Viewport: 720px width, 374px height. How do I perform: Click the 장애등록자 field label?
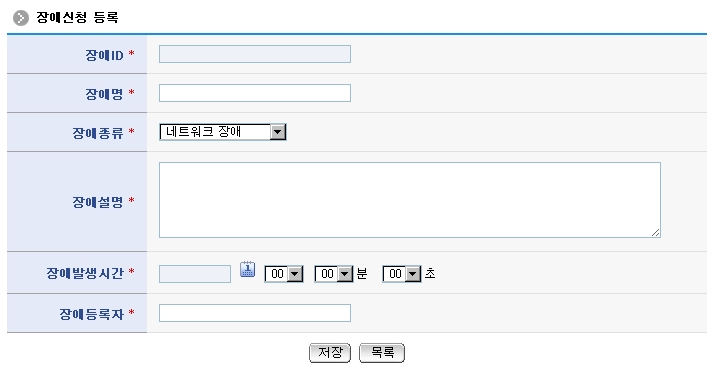(91, 314)
